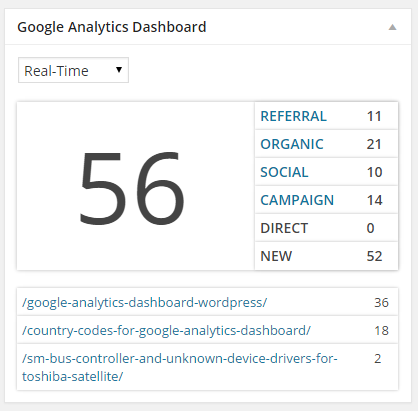Collapse the Google Analytics Dashboard widget arrow
The width and height of the screenshot is (418, 411).
tap(392, 27)
